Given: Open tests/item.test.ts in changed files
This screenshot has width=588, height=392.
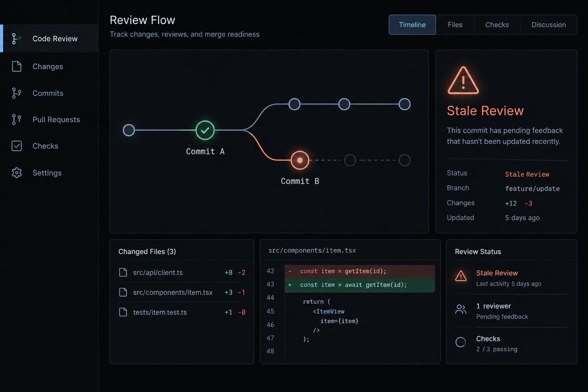Looking at the screenshot, I should pyautogui.click(x=182, y=312).
